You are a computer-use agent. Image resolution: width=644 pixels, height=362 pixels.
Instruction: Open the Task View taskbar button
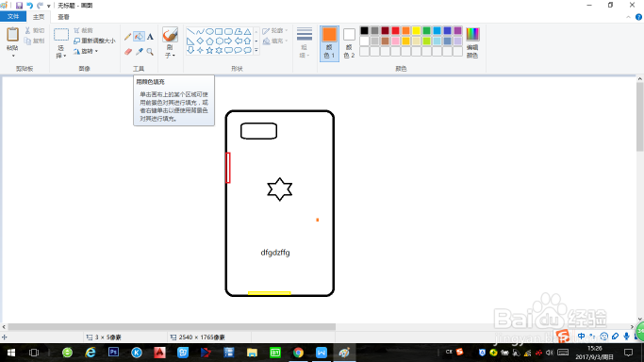[x=34, y=353]
